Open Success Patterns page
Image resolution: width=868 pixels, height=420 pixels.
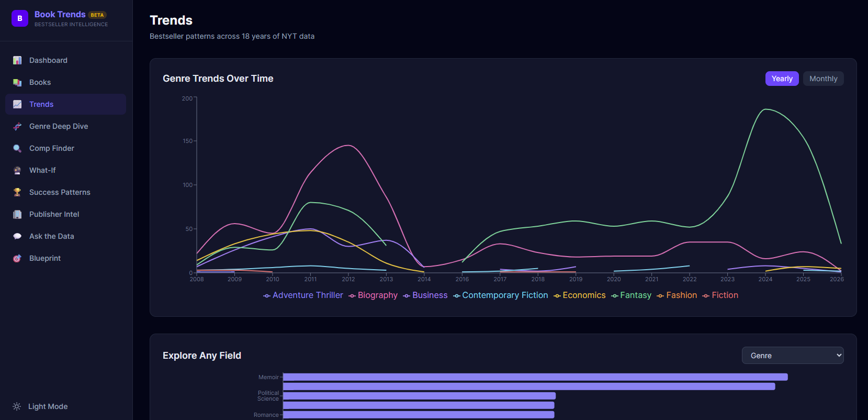coord(65,192)
